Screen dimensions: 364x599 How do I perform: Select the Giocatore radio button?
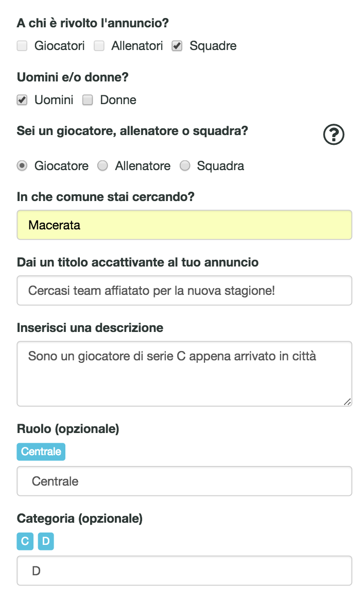pyautogui.click(x=22, y=165)
